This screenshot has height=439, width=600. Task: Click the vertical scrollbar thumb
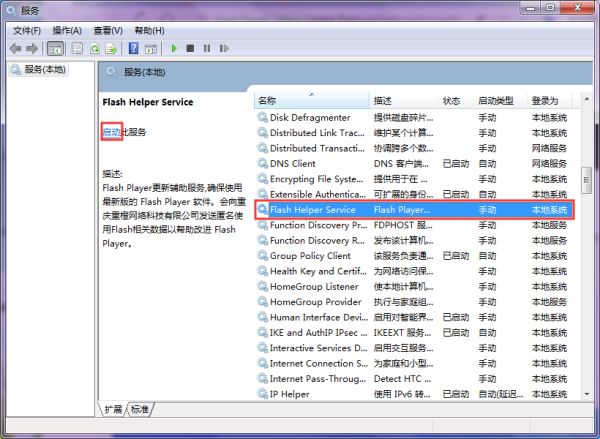[x=587, y=180]
